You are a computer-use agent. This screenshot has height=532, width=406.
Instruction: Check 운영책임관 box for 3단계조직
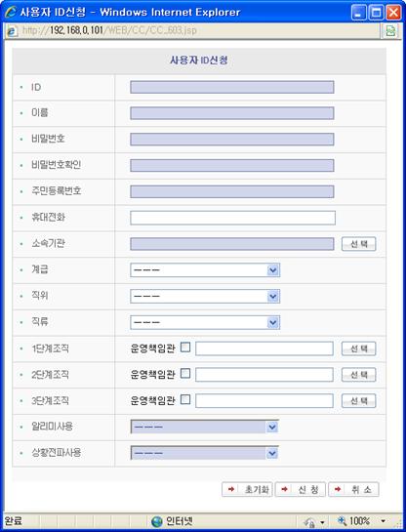(185, 399)
